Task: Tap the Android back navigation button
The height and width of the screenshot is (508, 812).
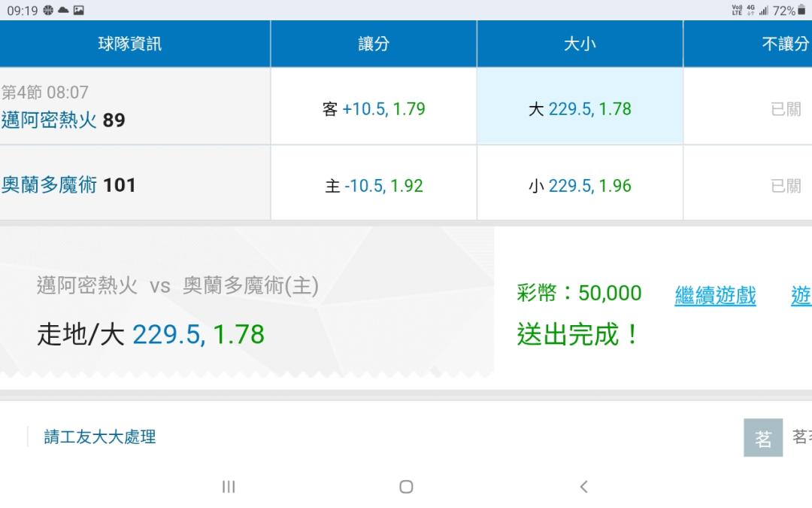Action: point(583,487)
